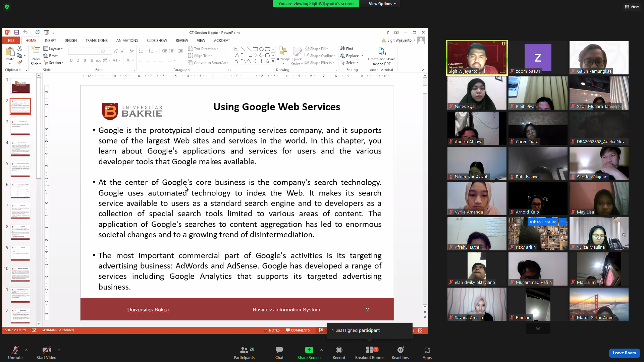Screen dimensions: 644x362
Task: Click Create and Share Adobe PDF icon
Action: [x=382, y=52]
